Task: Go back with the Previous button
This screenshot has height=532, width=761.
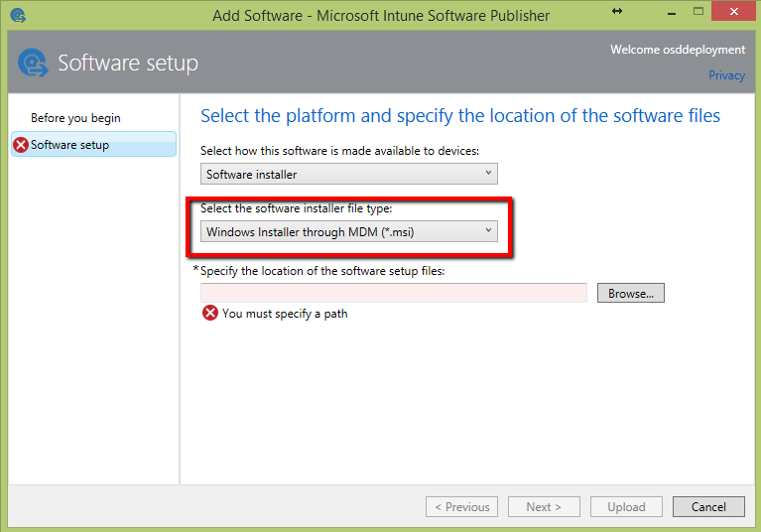Action: tap(461, 506)
